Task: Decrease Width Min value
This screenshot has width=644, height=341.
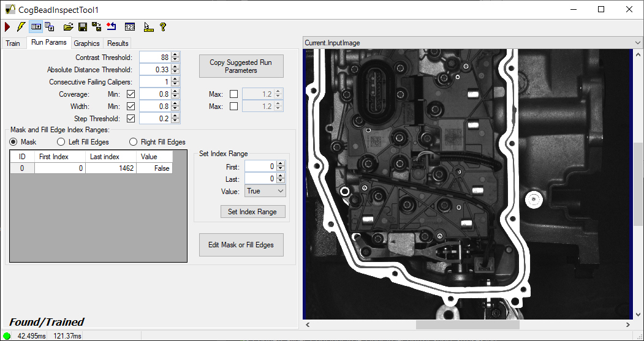Action: [175, 109]
